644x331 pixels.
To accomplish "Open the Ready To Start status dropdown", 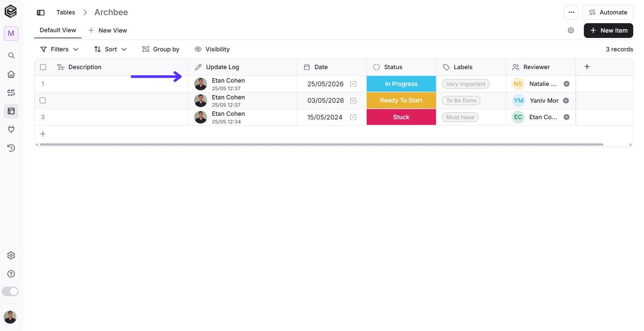I will 401,100.
